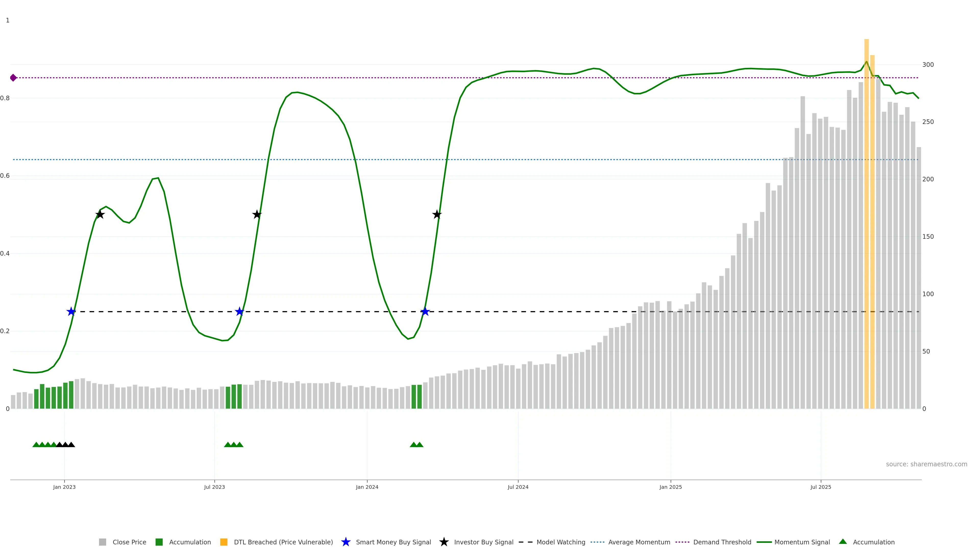This screenshot has width=980, height=551.
Task: Click the green square Accumulation legend swatch
Action: [x=159, y=542]
